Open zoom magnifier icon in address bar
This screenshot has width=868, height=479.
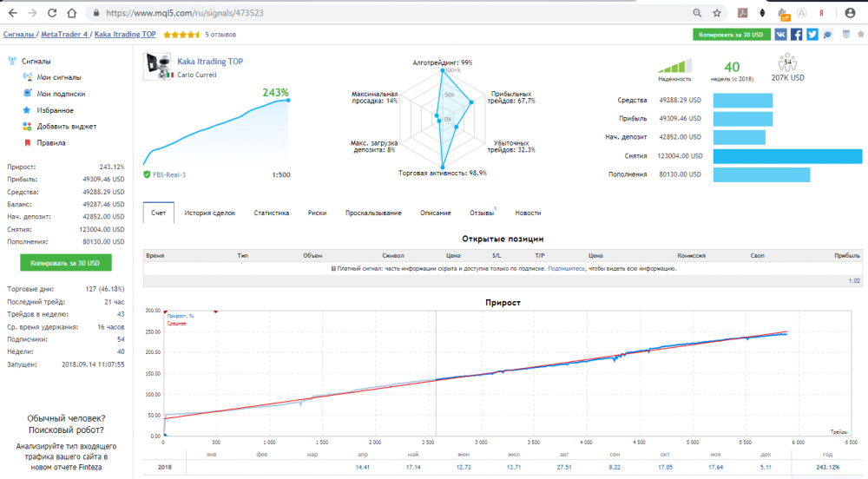[x=697, y=13]
